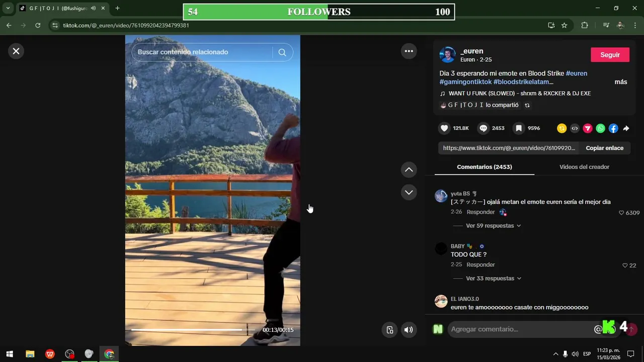The image size is (644, 362).
Task: Click the _euren username
Action: [472, 51]
